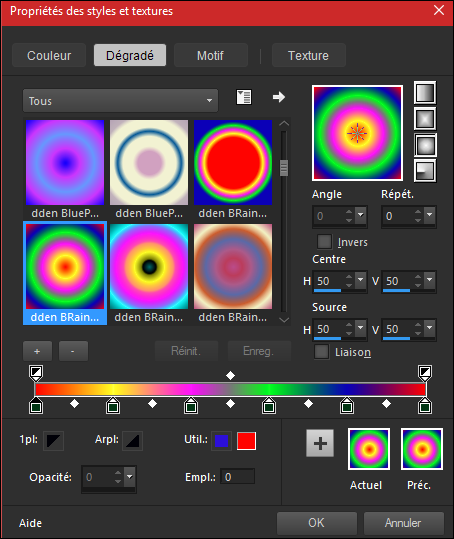Confirm with the OK button
Screen dimensions: 454x539
click(317, 523)
